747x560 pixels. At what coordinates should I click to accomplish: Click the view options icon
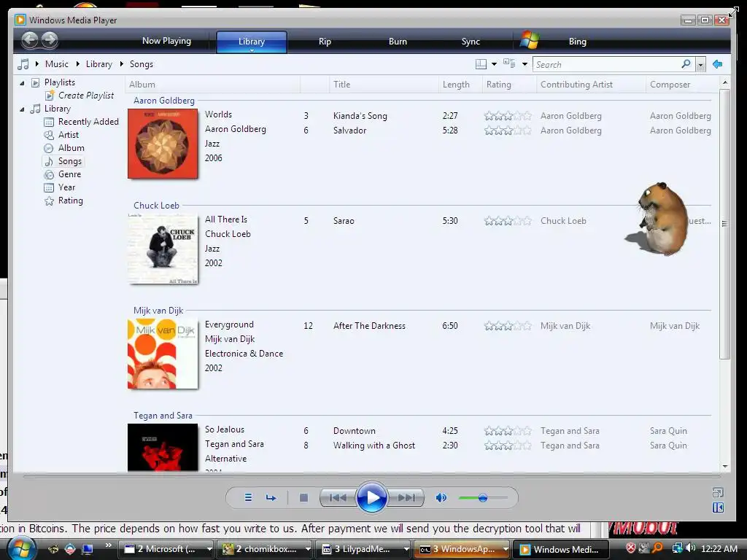click(509, 63)
